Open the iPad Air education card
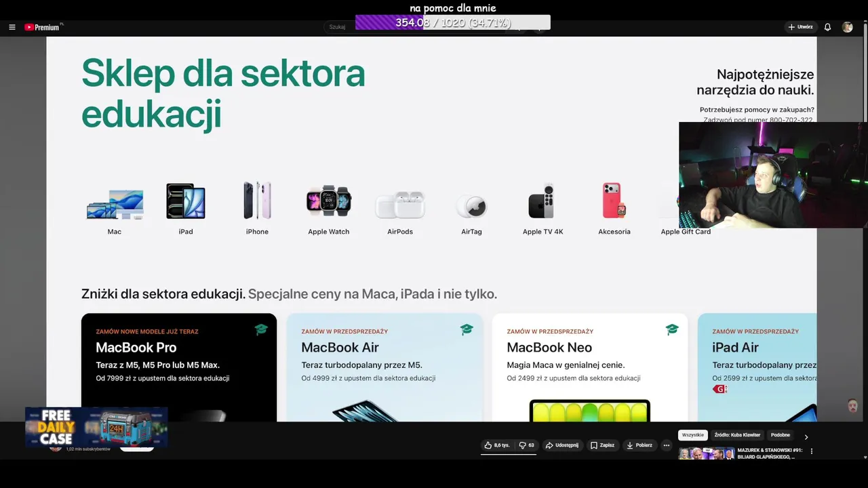 tap(757, 367)
